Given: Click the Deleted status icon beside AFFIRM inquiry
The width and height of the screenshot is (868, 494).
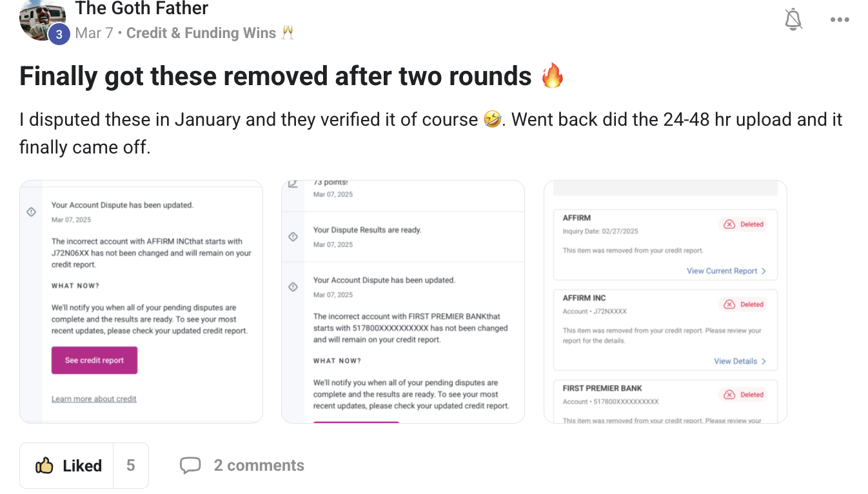Looking at the screenshot, I should [x=729, y=224].
